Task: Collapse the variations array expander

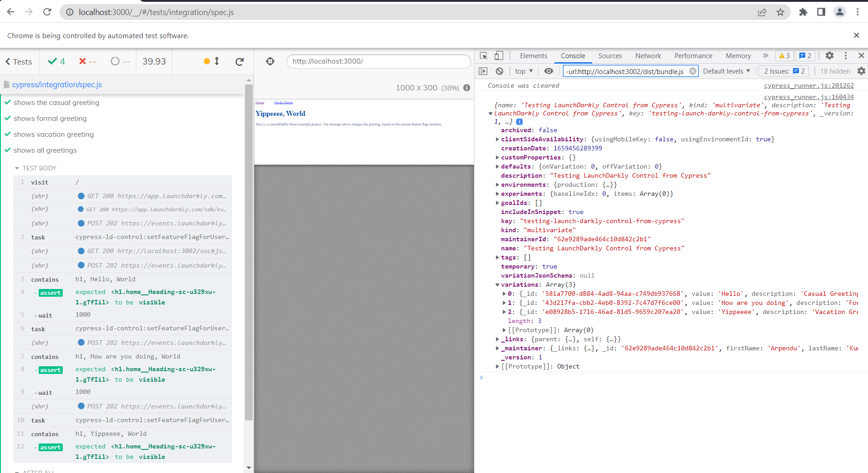Action: point(498,285)
